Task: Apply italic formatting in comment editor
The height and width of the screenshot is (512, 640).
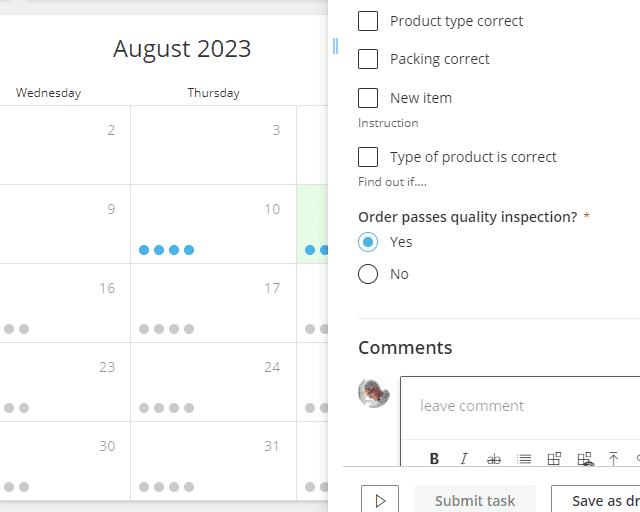Action: pyautogui.click(x=464, y=459)
